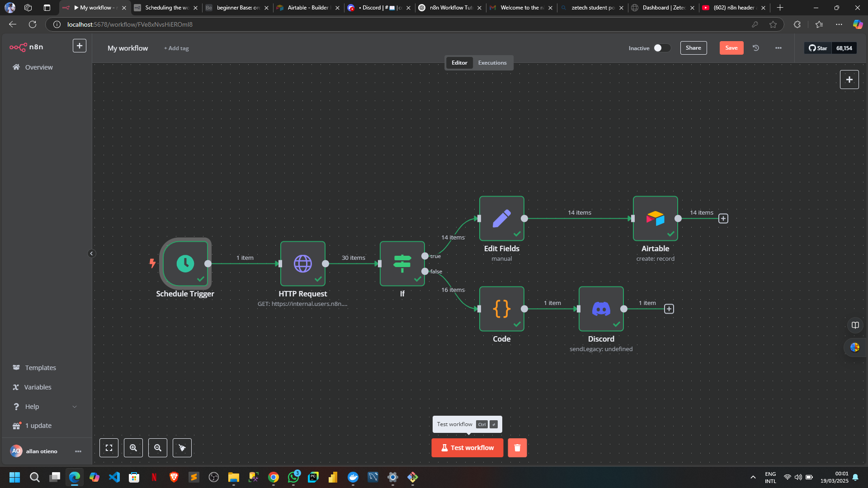Open Templates from the sidebar
Viewport: 868px width, 488px height.
coord(40,368)
